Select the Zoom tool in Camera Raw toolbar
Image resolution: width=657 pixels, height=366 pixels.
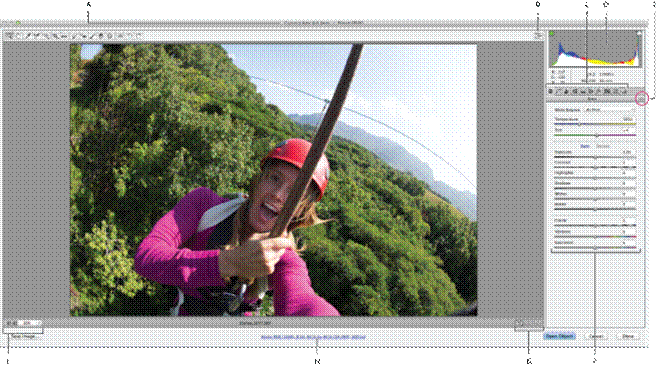pyautogui.click(x=9, y=36)
